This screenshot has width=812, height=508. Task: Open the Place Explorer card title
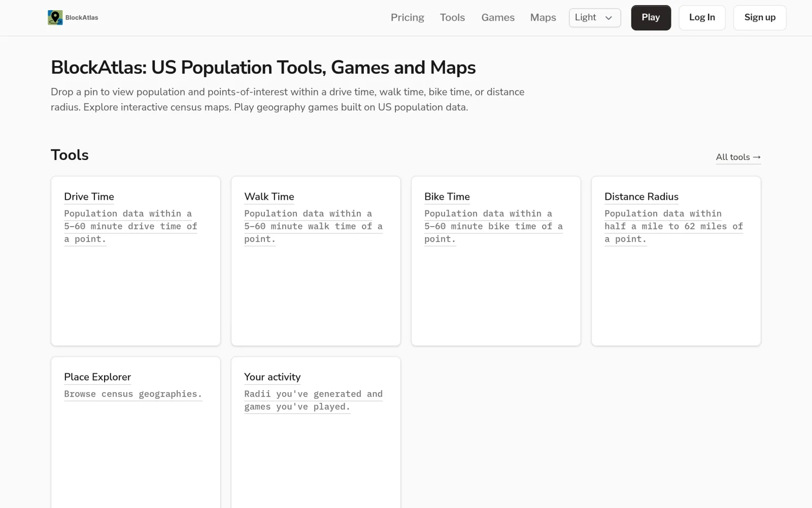pos(97,377)
